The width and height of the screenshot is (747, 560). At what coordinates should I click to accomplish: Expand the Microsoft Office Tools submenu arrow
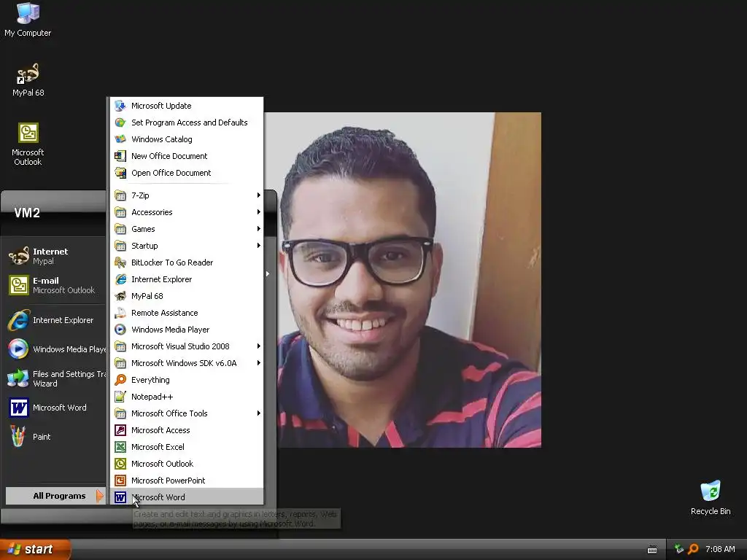[259, 413]
